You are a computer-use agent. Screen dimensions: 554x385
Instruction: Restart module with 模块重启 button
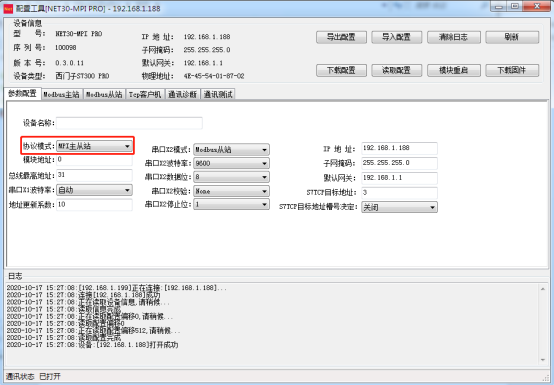click(x=454, y=70)
